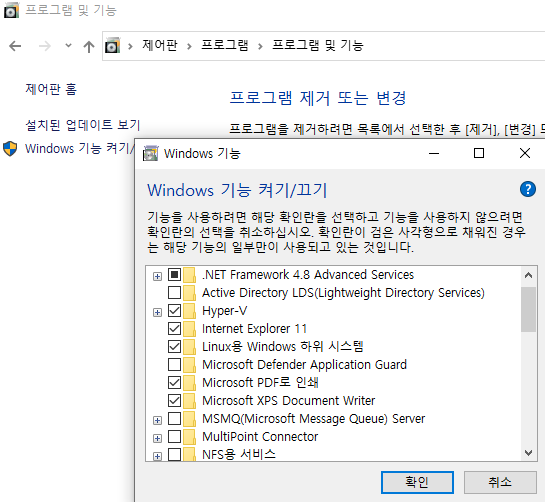This screenshot has height=502, width=545.
Task: Select the MSMQ(Microsoft Message Queue) Server label
Action: tap(314, 419)
